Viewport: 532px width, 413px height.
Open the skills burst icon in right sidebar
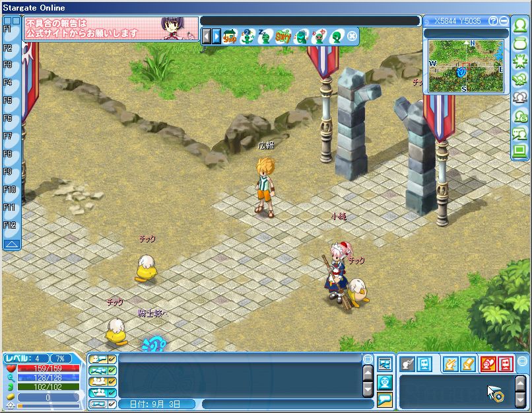tap(519, 61)
